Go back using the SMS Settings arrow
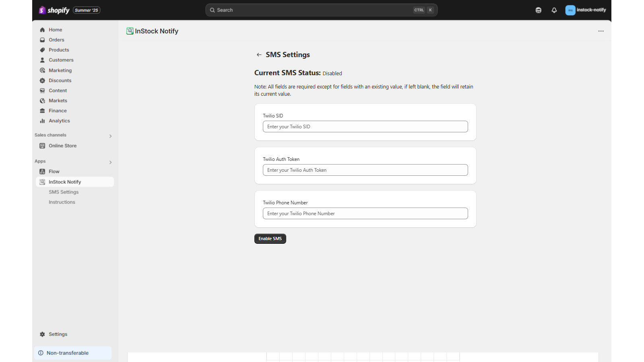This screenshot has width=644, height=362. point(259,55)
